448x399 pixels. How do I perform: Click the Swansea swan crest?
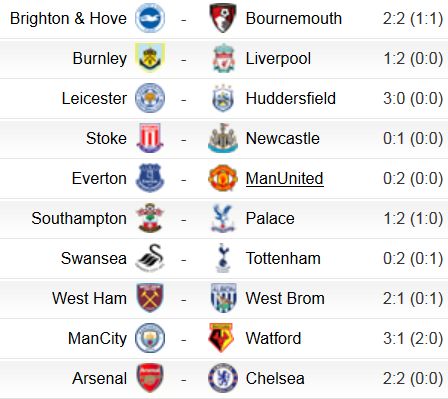(x=150, y=258)
